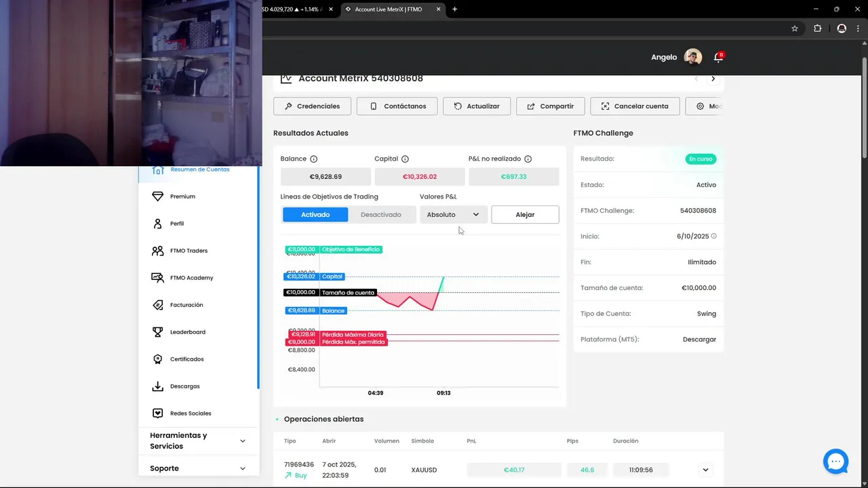The height and width of the screenshot is (488, 868).
Task: Click the Contáctanos button
Action: coord(397,106)
